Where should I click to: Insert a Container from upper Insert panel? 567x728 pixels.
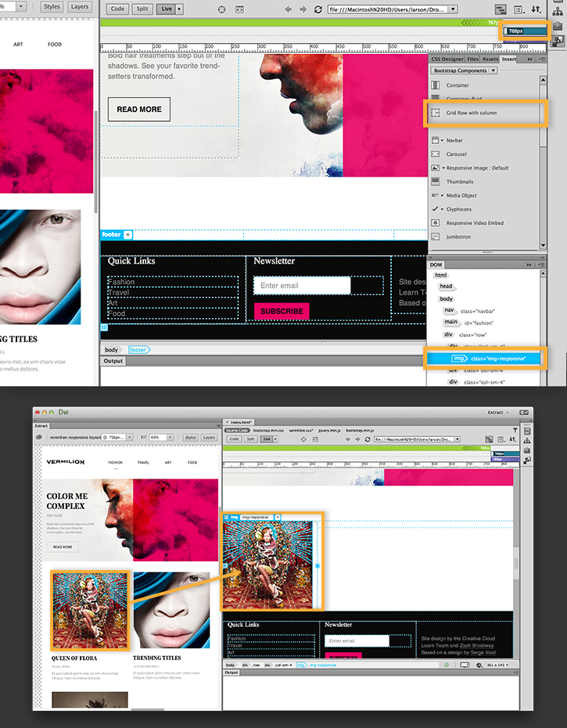pyautogui.click(x=458, y=85)
